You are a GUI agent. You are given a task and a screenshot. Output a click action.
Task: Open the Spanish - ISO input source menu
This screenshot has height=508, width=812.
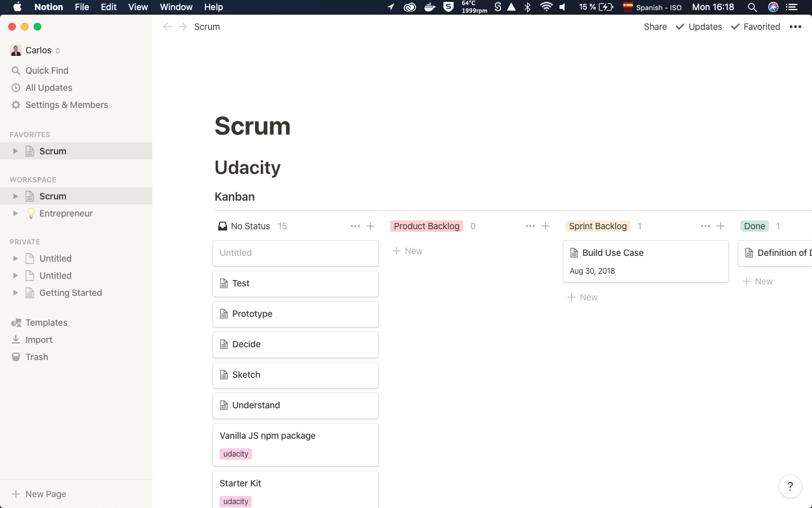pyautogui.click(x=652, y=7)
